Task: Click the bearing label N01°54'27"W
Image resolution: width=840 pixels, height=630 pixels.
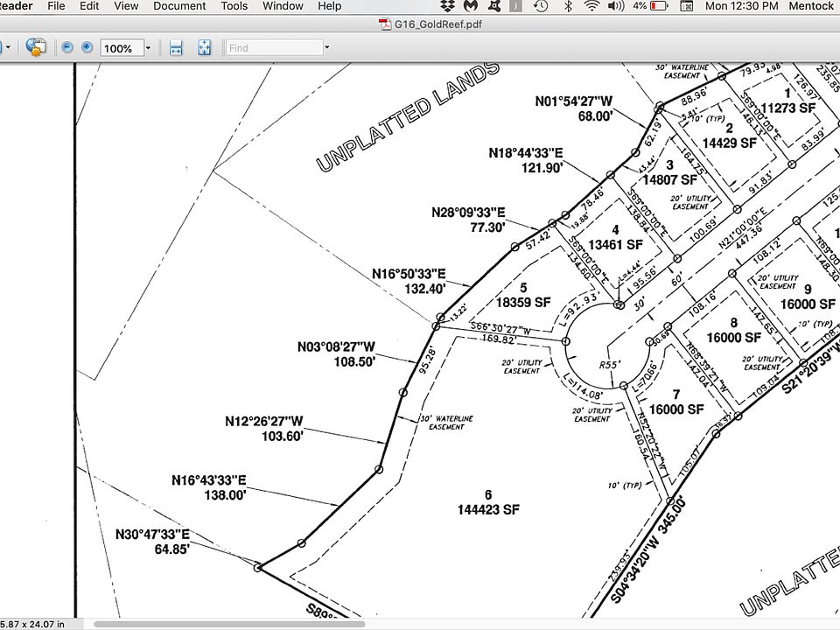Action: point(574,101)
